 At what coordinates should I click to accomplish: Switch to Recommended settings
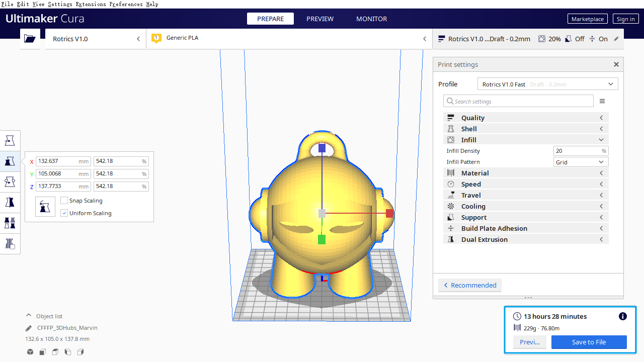[470, 285]
